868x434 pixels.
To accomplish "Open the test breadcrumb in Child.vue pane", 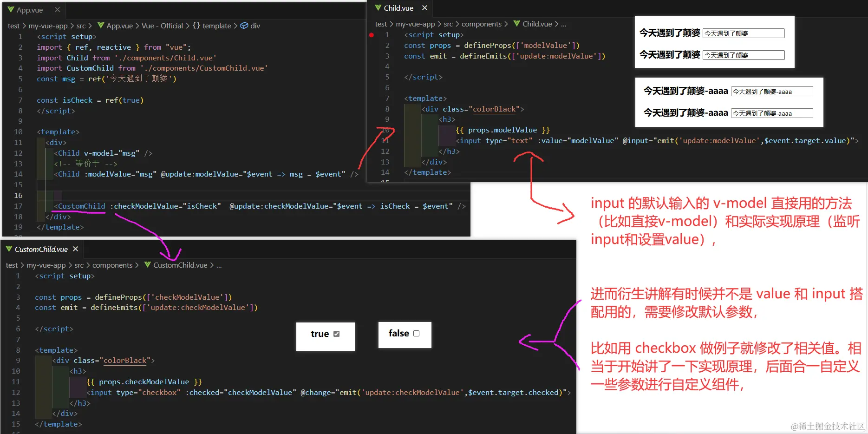I will point(381,24).
